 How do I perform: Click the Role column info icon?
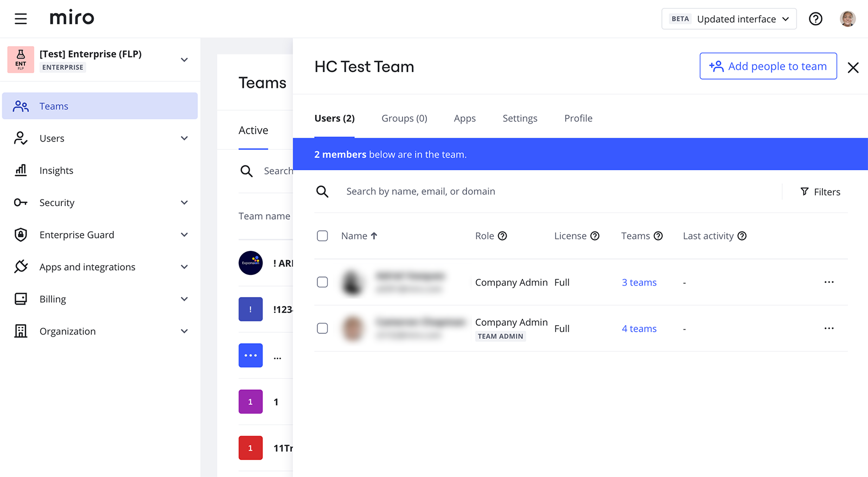tap(502, 236)
